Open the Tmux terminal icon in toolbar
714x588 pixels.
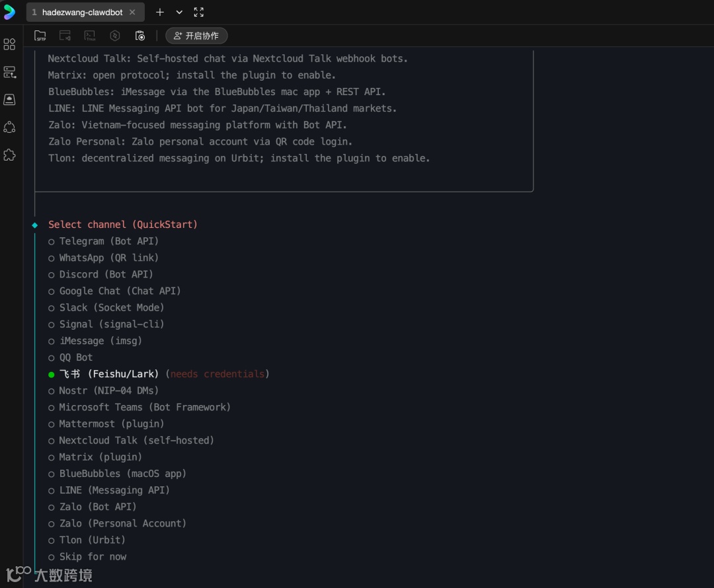pyautogui.click(x=90, y=36)
